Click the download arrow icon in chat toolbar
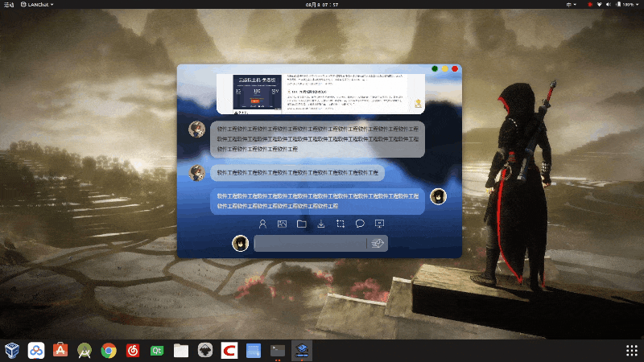Screen dimensions: 644x362 [321, 224]
